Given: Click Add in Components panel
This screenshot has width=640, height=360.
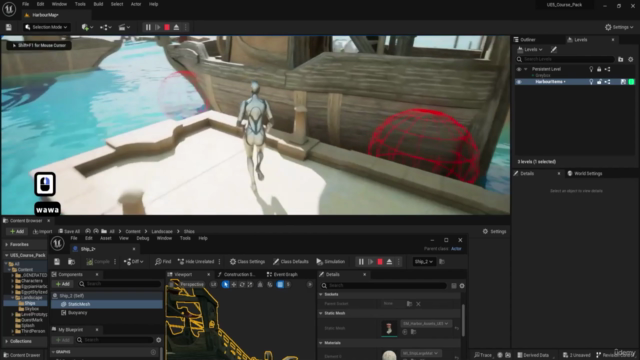Looking at the screenshot, I should pos(63,284).
